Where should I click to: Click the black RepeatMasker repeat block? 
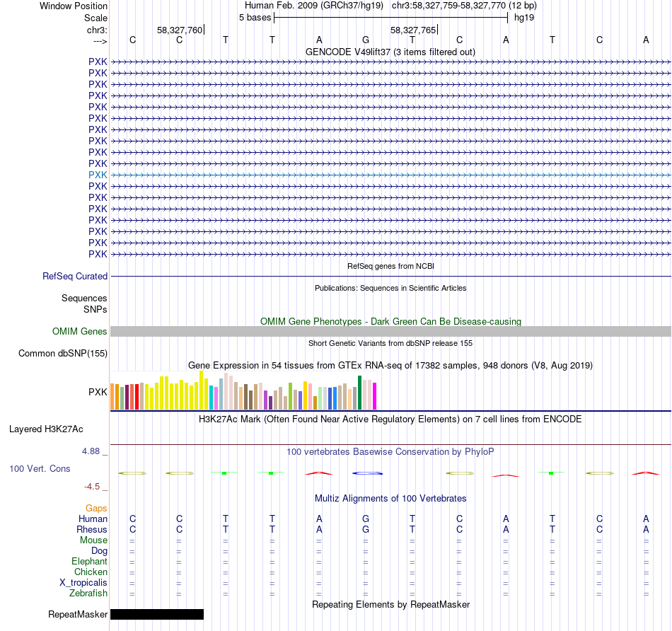coord(157,614)
